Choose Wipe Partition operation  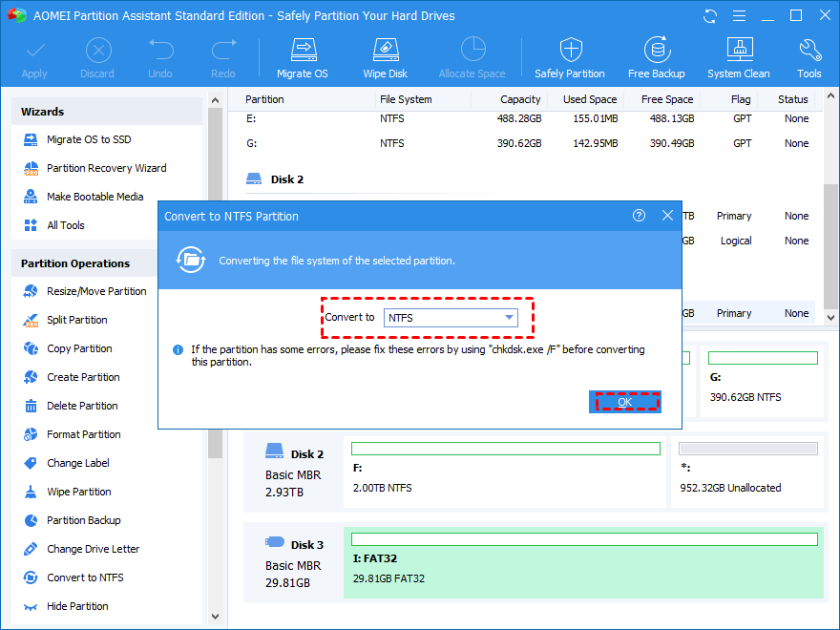click(x=68, y=492)
